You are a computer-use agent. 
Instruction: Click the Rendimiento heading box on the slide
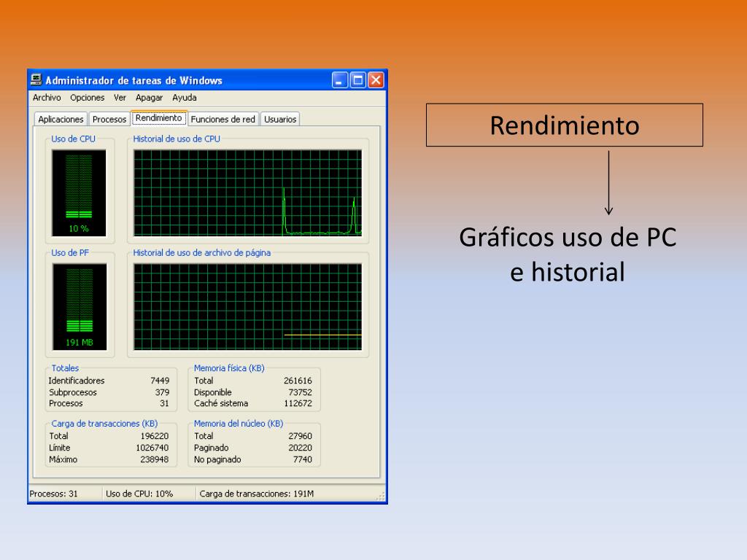click(x=565, y=125)
